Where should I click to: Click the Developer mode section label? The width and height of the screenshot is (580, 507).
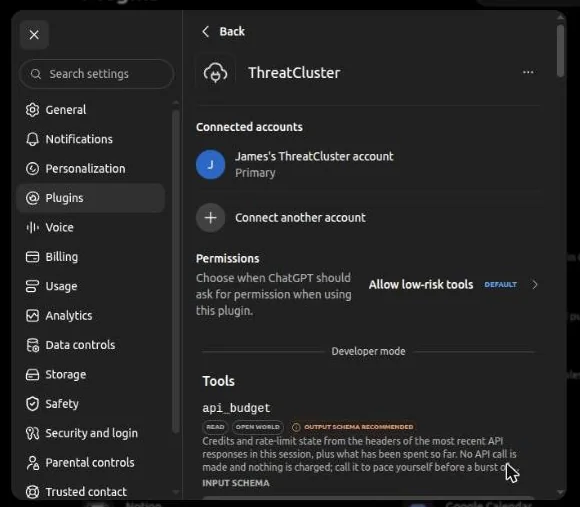(368, 351)
